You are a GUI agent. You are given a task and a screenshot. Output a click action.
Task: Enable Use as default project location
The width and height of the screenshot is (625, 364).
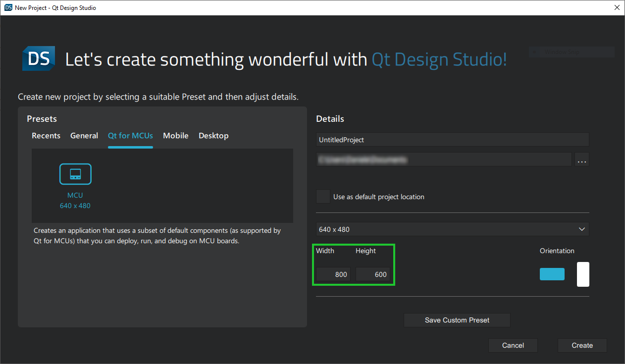(x=323, y=196)
